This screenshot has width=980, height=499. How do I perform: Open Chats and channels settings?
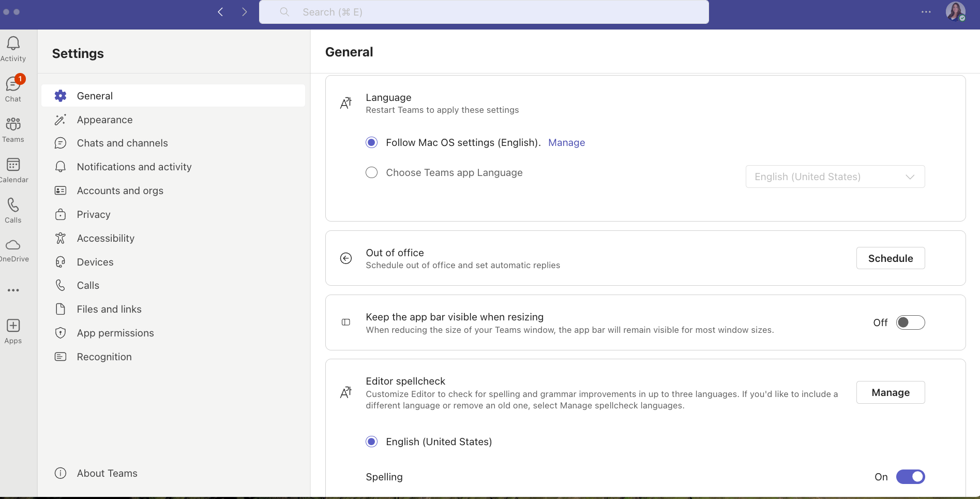(x=173, y=143)
